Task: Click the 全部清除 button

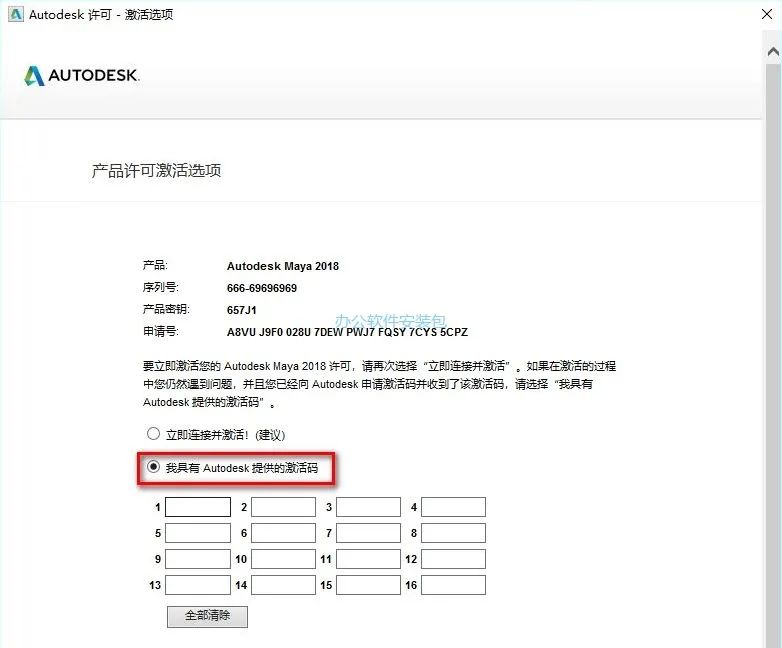Action: pos(207,617)
